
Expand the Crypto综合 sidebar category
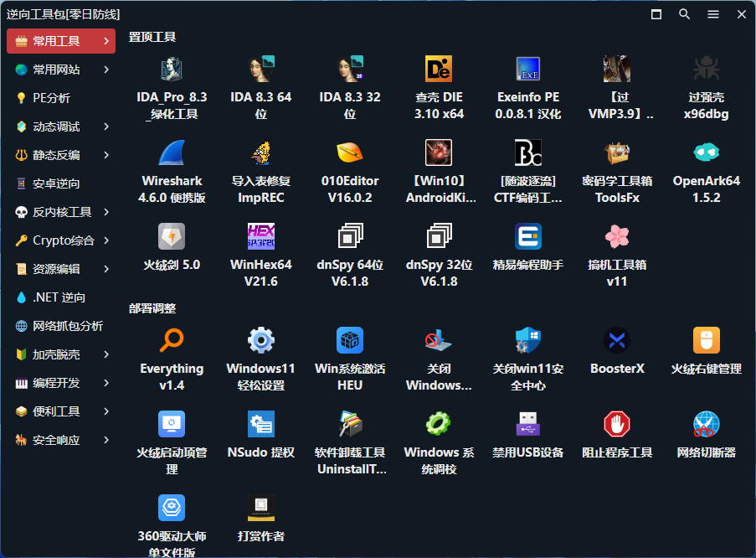(x=60, y=240)
